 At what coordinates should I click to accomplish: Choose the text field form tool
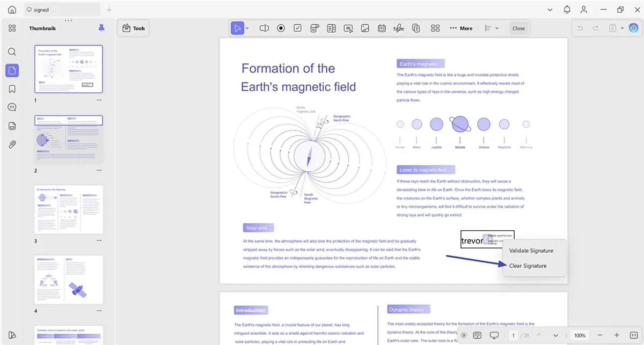click(264, 28)
